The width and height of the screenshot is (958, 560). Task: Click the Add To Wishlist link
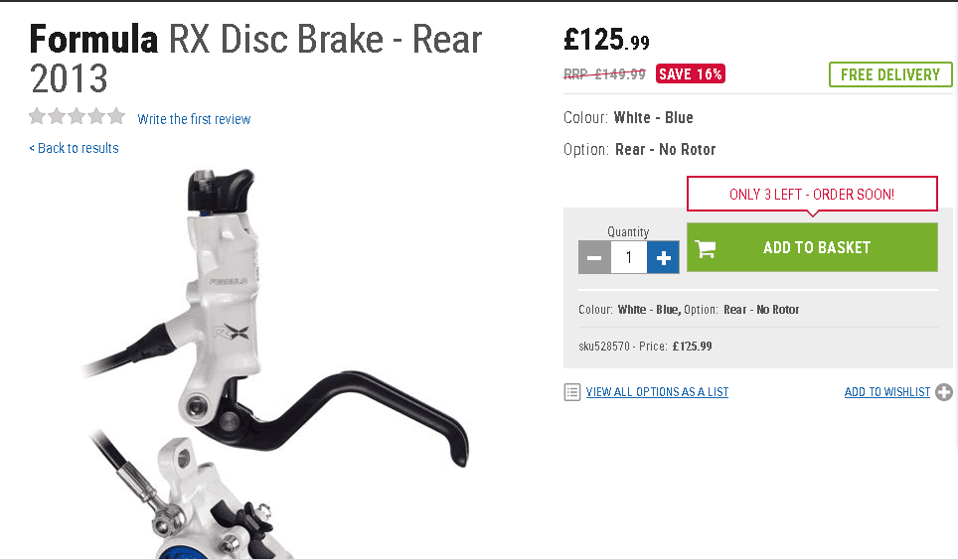tap(887, 392)
